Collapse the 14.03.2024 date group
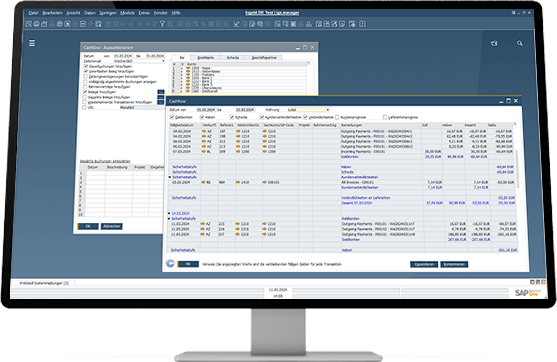Image resolution: width=557 pixels, height=362 pixels. pos(169,214)
